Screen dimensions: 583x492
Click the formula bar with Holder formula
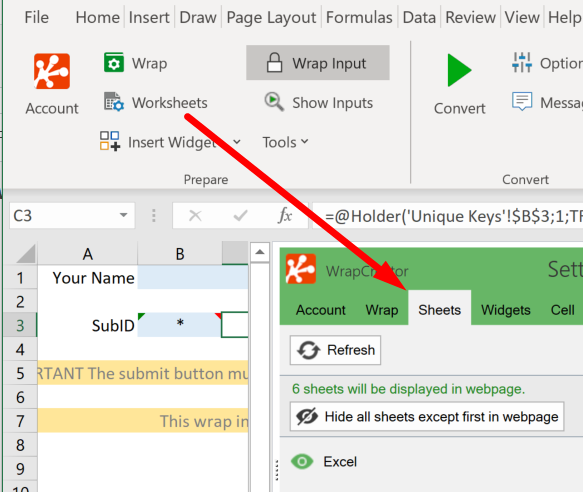point(448,216)
